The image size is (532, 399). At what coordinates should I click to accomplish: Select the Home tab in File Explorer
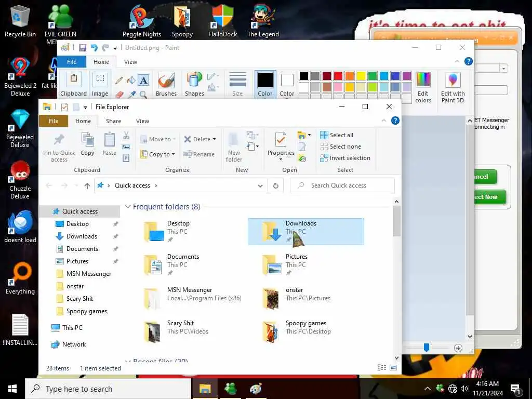83,121
